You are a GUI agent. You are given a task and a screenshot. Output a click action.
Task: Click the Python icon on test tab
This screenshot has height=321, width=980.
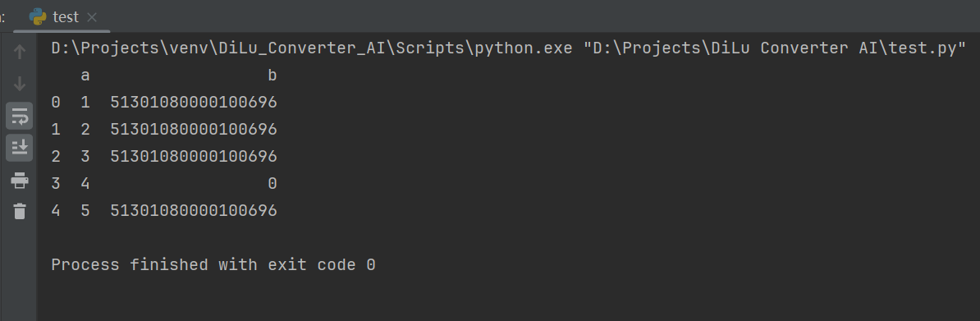[38, 17]
